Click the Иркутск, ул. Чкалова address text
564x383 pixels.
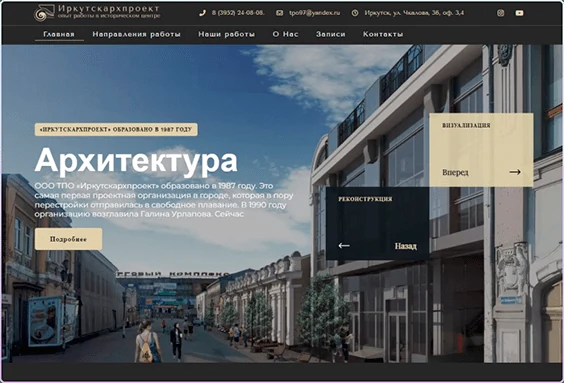(x=414, y=13)
